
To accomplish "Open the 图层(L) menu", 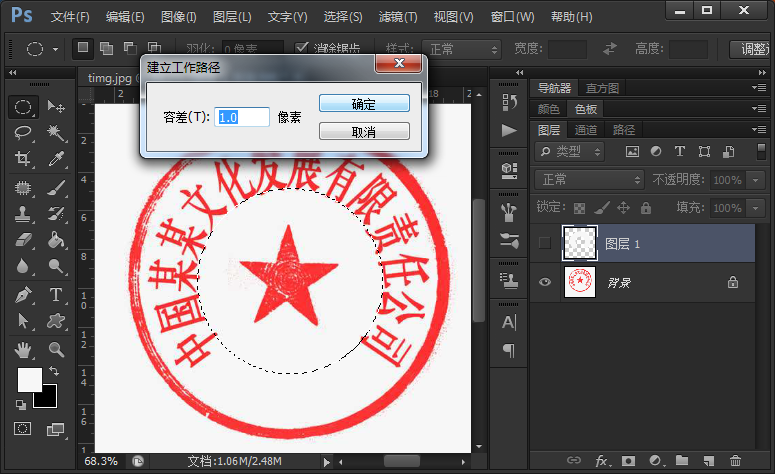I will tap(232, 17).
